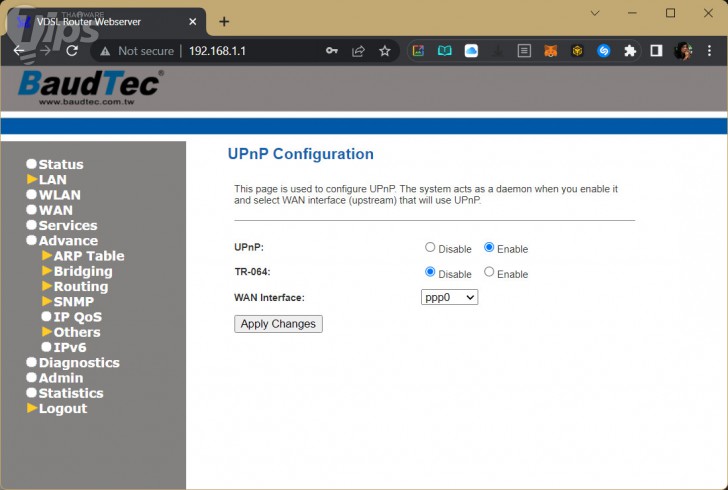This screenshot has height=490, width=728.
Task: Open the cloud extension icon
Action: pyautogui.click(x=471, y=51)
